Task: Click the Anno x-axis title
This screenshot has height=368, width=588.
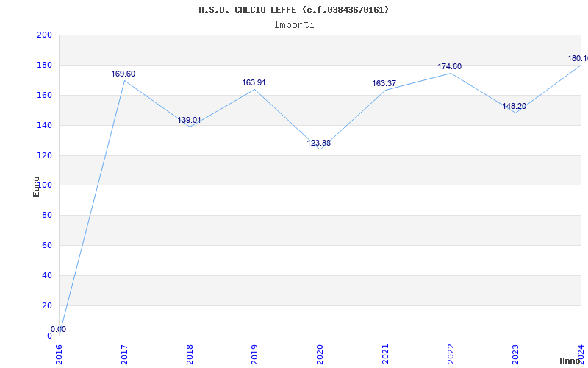Action: [570, 361]
